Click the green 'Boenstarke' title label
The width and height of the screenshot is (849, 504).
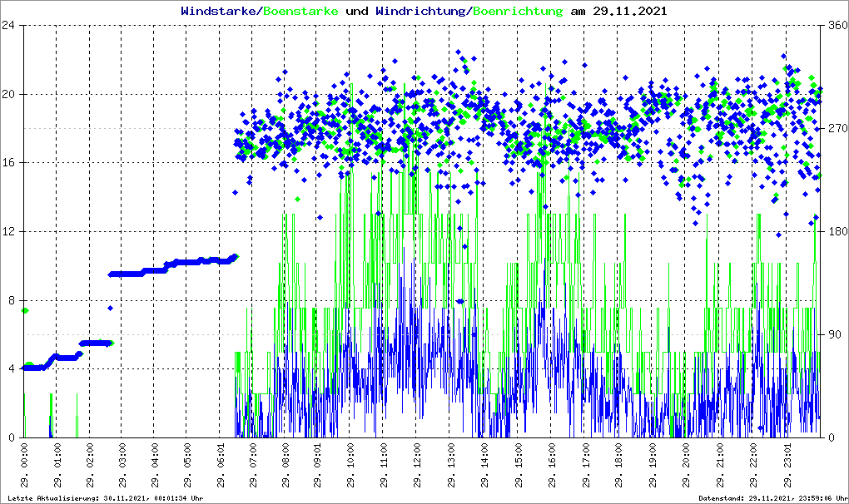(x=300, y=12)
